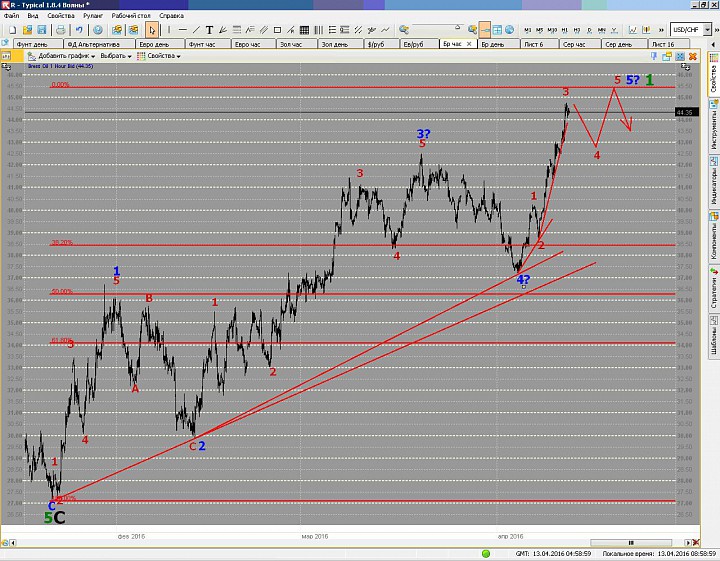This screenshot has width=720, height=561.
Task: Click the print icon in toolbar
Action: (x=59, y=30)
